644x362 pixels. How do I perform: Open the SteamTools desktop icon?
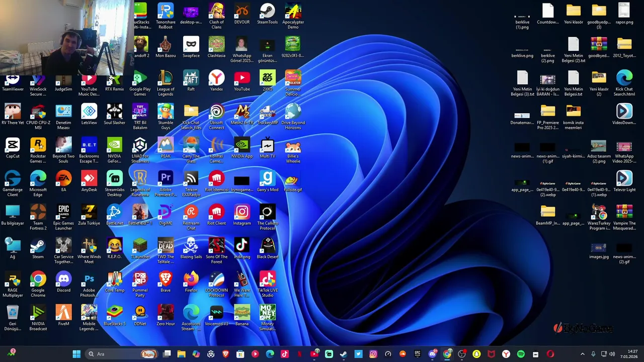pos(267,14)
